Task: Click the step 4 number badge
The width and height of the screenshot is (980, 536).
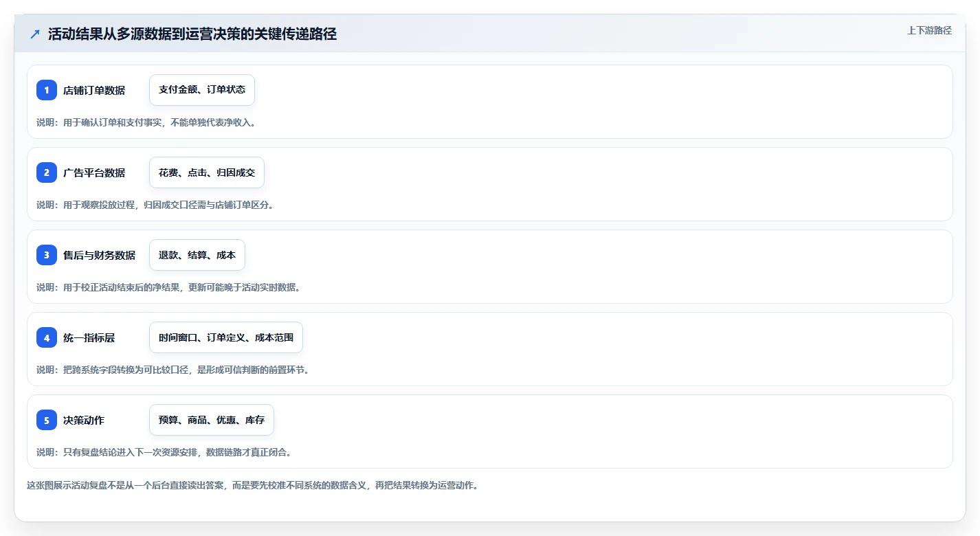Action: pos(47,337)
